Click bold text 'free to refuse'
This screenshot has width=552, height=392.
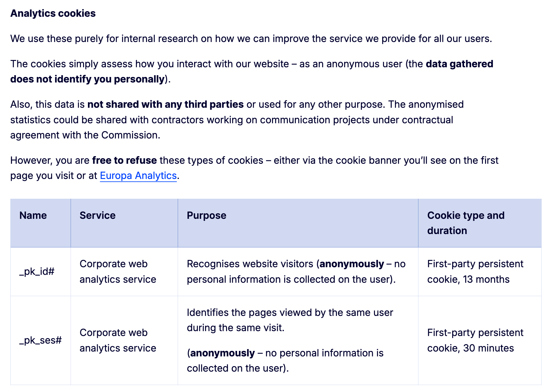pyautogui.click(x=124, y=160)
